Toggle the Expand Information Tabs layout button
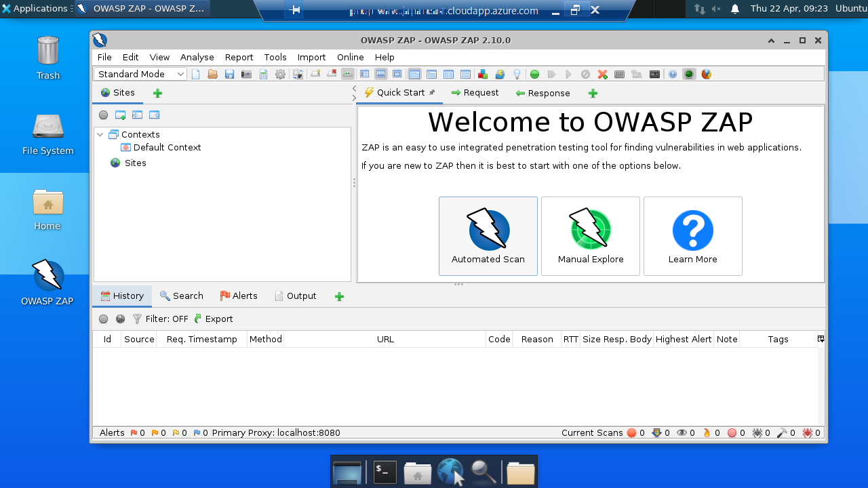The image size is (868, 488). tap(381, 74)
